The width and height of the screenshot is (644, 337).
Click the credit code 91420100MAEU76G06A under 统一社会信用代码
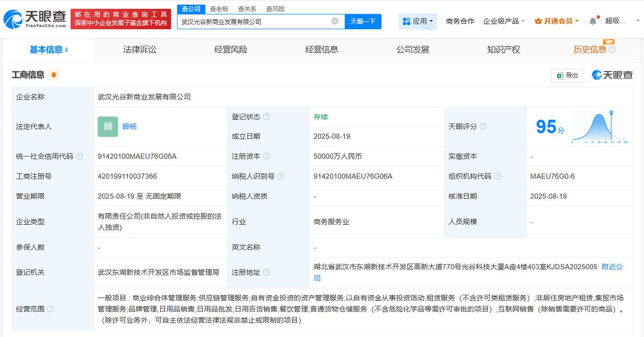[x=137, y=156]
